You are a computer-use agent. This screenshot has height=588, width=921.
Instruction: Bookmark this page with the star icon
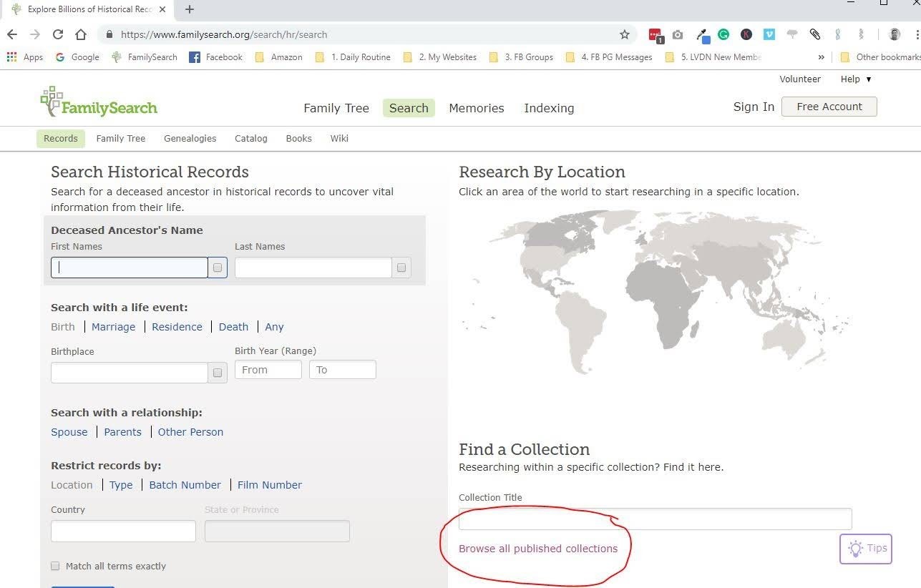point(625,34)
